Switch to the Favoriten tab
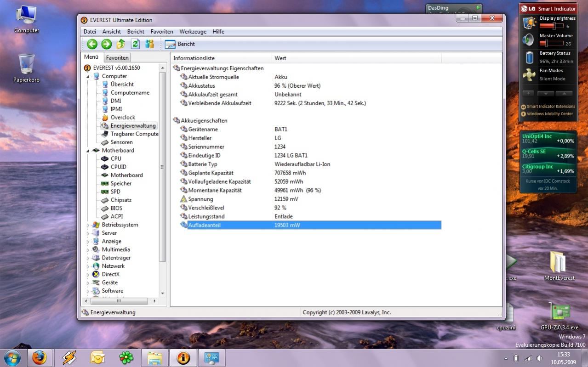588x367 pixels. click(x=117, y=57)
